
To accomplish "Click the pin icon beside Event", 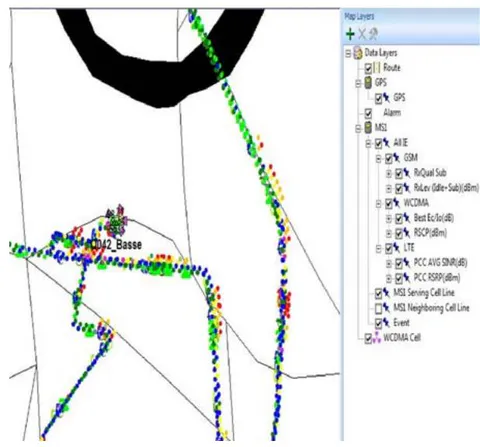I will pos(387,322).
